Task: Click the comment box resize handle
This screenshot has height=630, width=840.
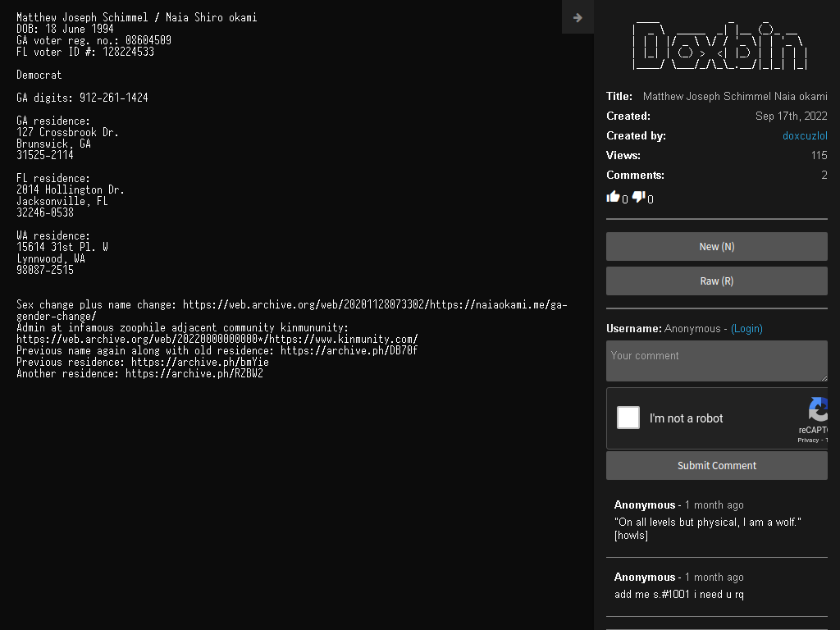Action: pyautogui.click(x=824, y=378)
